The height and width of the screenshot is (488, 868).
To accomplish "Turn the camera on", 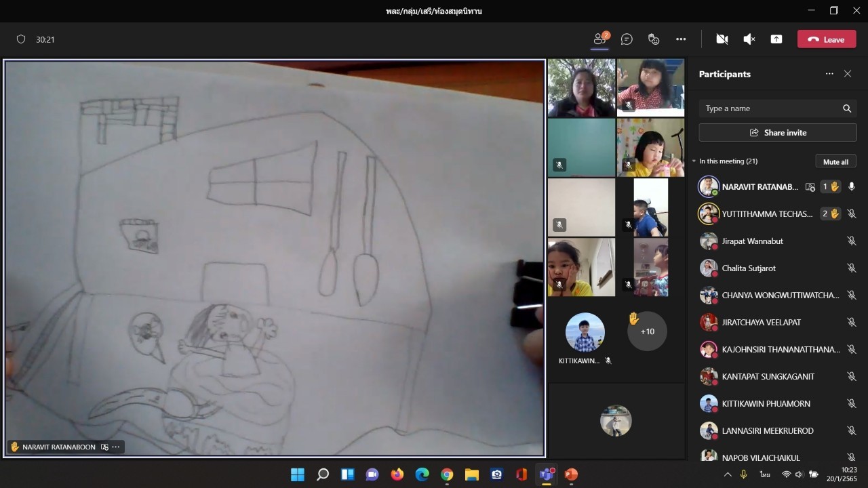I will (x=722, y=39).
